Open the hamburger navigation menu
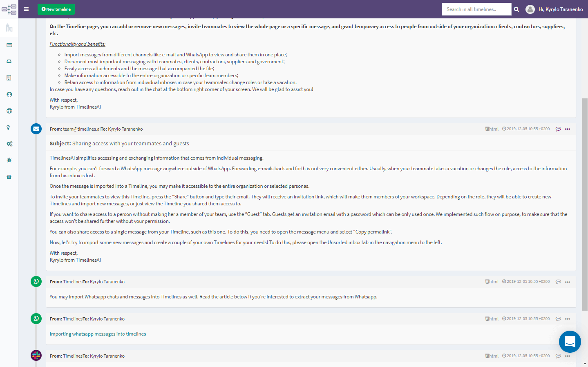Screen dimensions: 588x367 pyautogui.click(x=26, y=9)
